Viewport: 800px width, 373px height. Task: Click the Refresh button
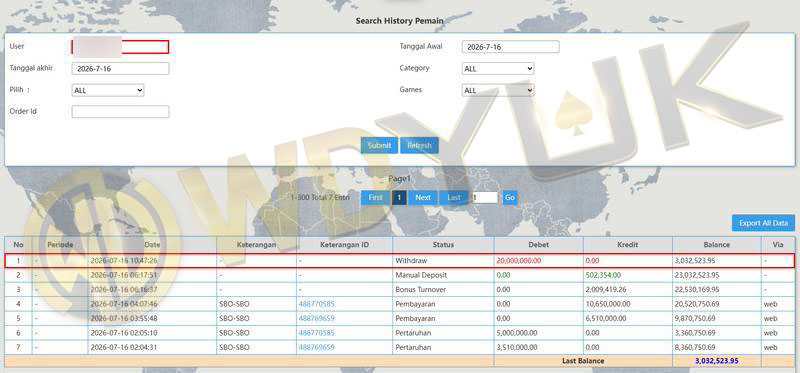click(419, 145)
